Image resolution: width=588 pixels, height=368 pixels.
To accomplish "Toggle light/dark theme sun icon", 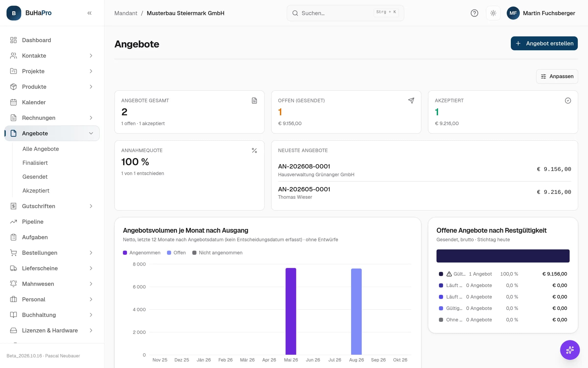I will (493, 13).
